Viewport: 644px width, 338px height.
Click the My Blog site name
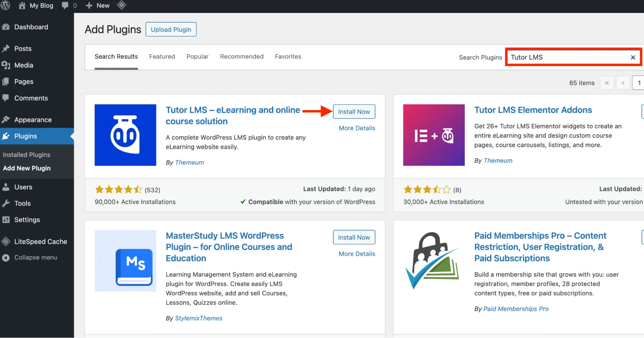(42, 5)
